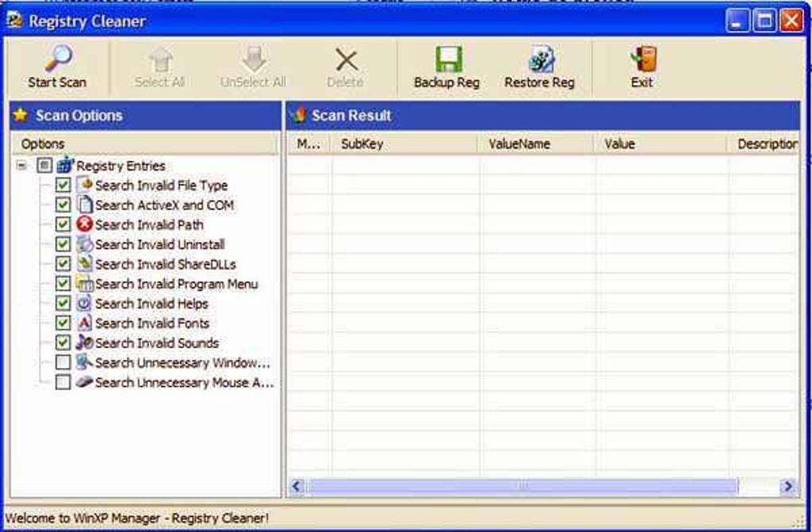Toggle the Registry Entries parent checkbox

pos(45,166)
